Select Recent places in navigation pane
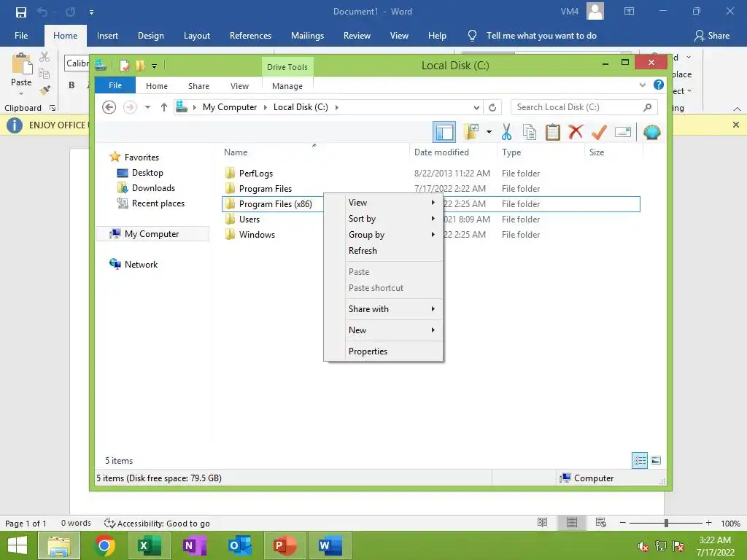This screenshot has height=560, width=747. point(158,203)
